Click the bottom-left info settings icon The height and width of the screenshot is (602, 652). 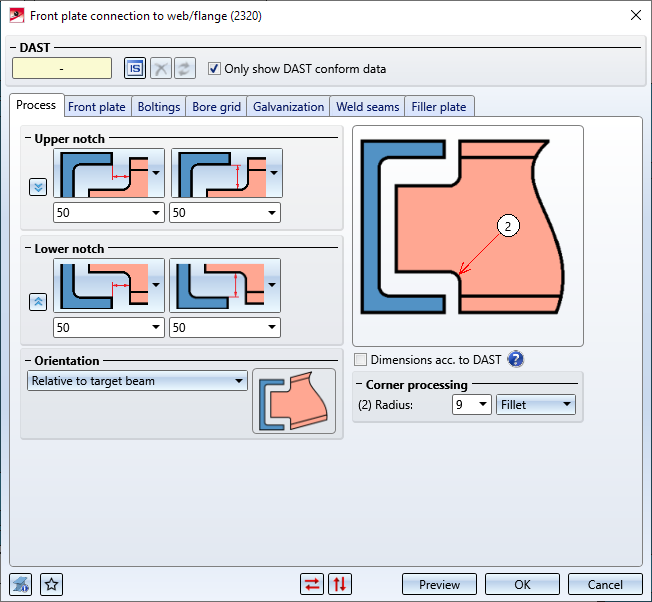pos(20,584)
